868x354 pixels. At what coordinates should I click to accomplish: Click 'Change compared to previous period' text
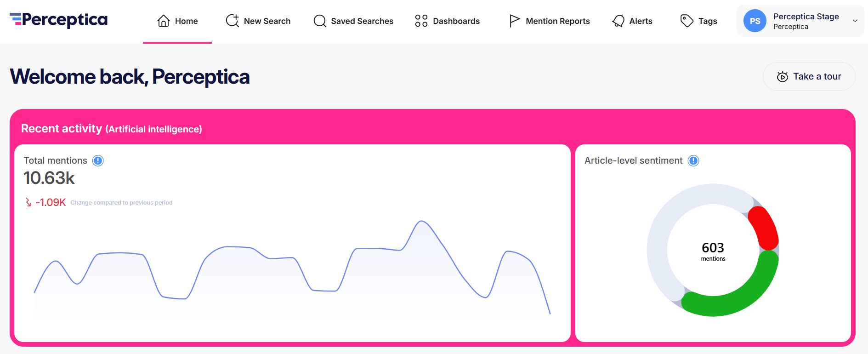[121, 203]
